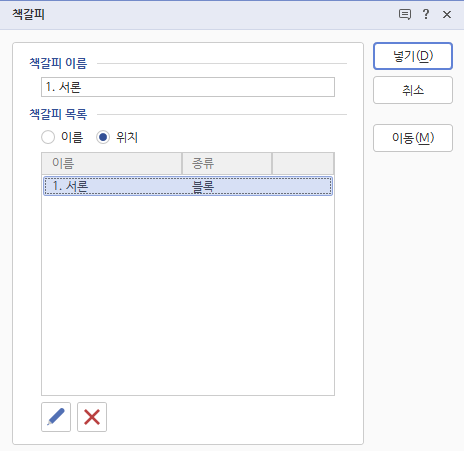
Task: Click the '블록' type cell in list
Action: click(x=203, y=186)
